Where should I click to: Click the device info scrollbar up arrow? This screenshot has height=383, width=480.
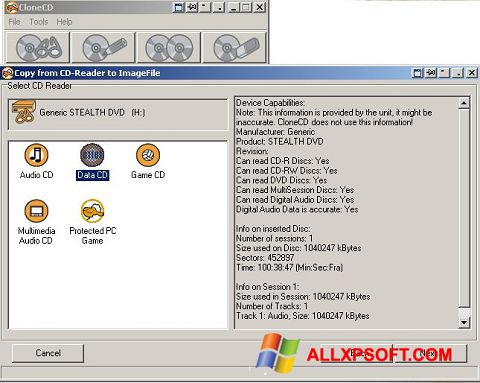coord(464,103)
